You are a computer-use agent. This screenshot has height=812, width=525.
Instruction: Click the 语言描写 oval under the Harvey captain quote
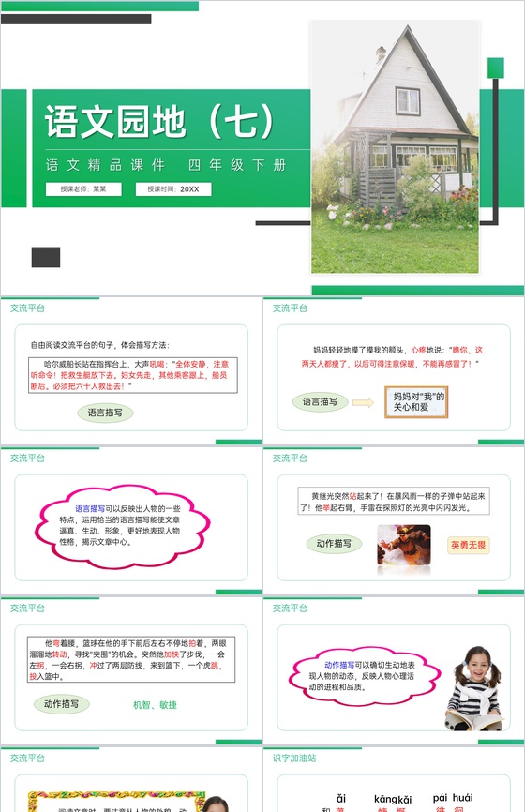point(105,413)
